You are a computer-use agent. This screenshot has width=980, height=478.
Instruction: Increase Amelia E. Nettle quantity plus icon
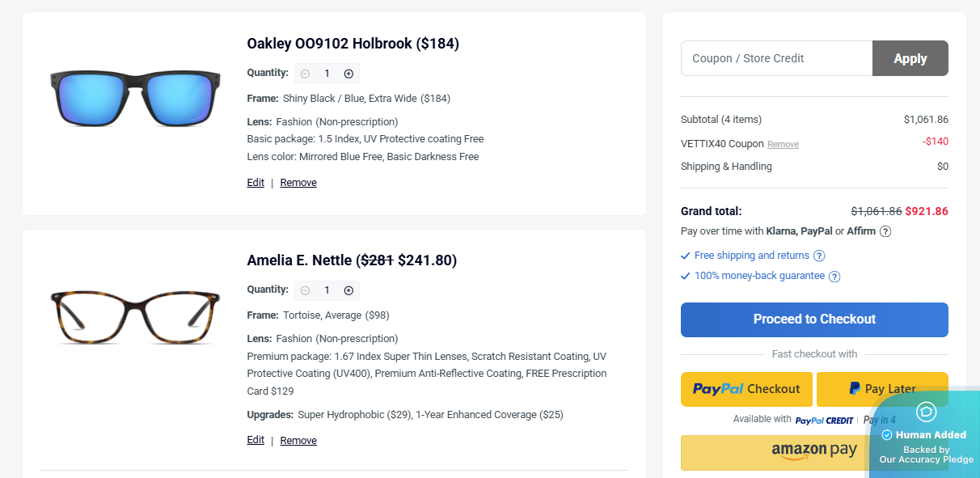348,290
